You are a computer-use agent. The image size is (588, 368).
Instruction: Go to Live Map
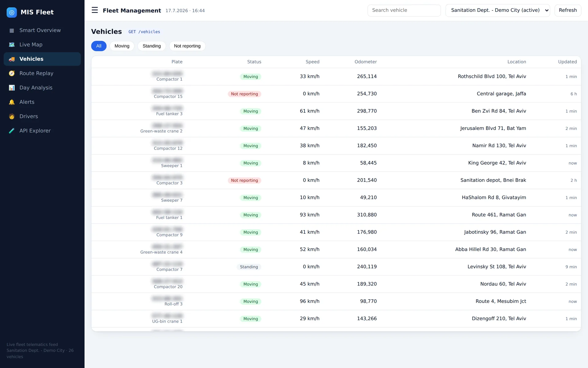click(x=42, y=45)
